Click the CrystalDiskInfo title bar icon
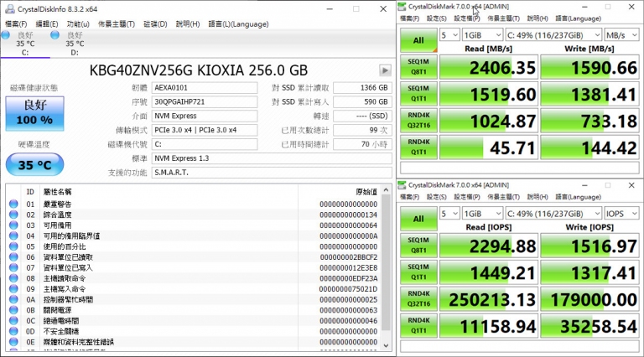The image size is (644, 357). [x=10, y=9]
